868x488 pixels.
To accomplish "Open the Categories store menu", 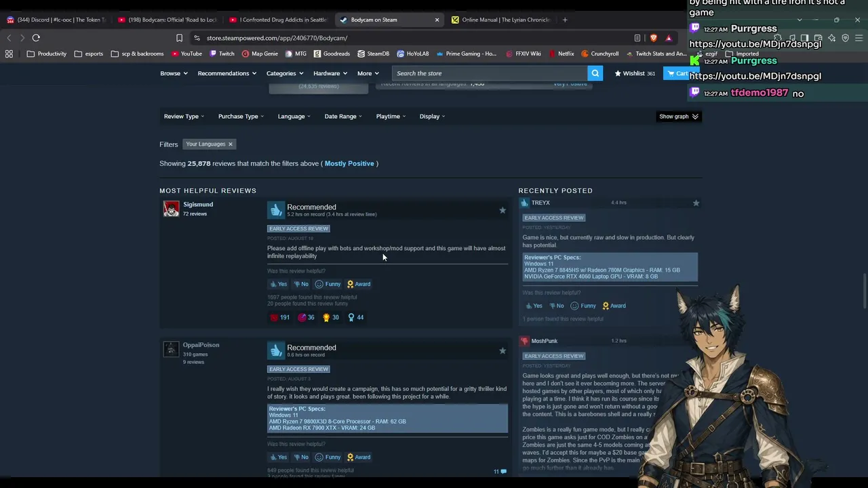I will [x=284, y=73].
